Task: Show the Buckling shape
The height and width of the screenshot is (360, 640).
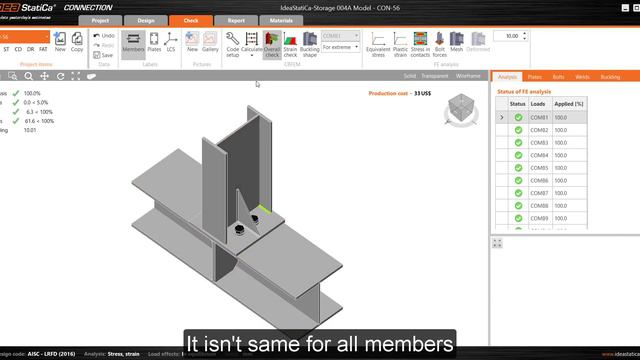Action: (x=310, y=44)
